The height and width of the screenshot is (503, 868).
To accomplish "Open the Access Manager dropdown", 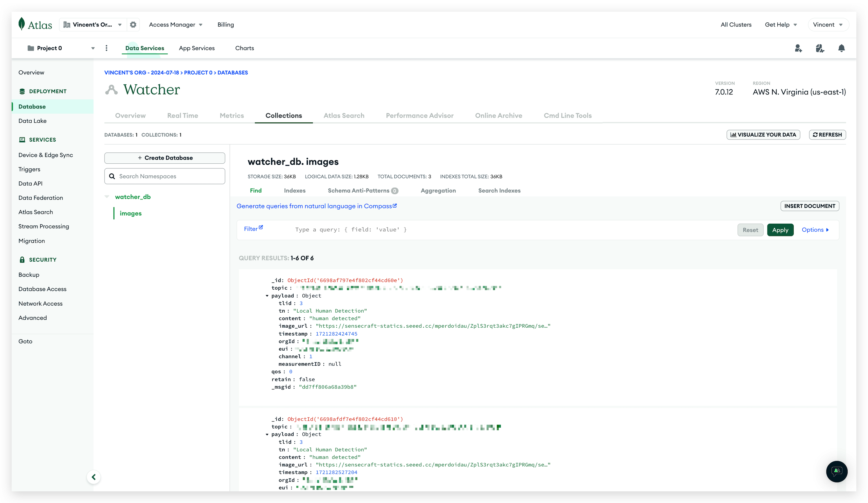I will (x=176, y=24).
